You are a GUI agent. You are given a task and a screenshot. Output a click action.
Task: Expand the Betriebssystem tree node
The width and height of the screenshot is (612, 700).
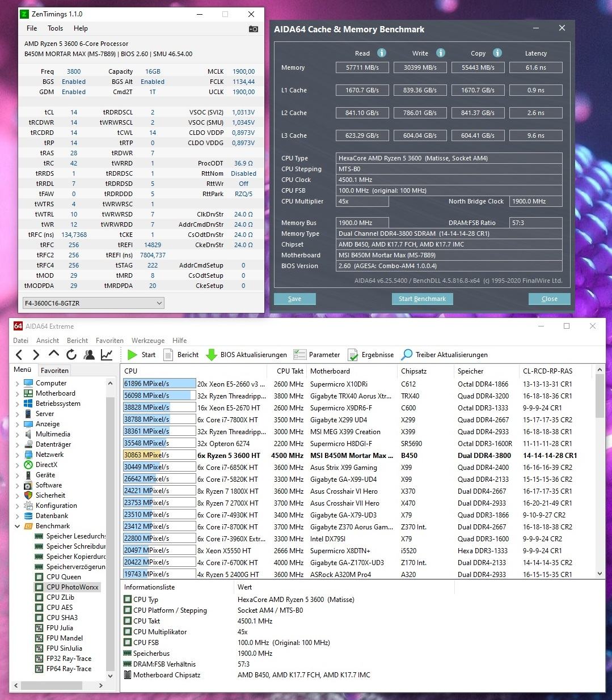(17, 404)
